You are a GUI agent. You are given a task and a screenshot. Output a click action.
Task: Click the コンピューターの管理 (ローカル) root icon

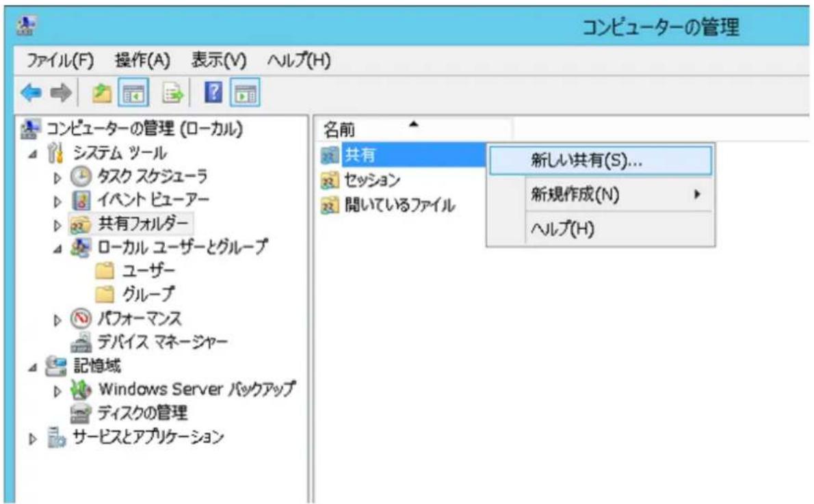(31, 129)
